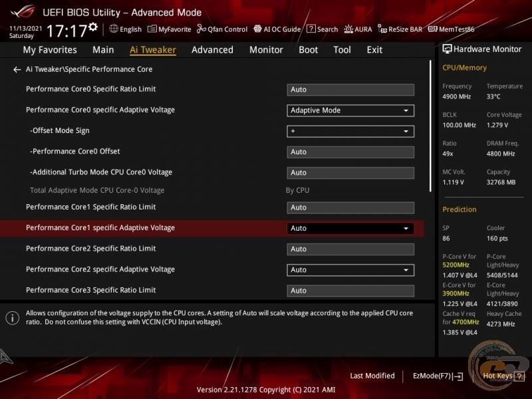This screenshot has width=532, height=399.
Task: Click the 5200MHz P-Core prediction
Action: [456, 265]
